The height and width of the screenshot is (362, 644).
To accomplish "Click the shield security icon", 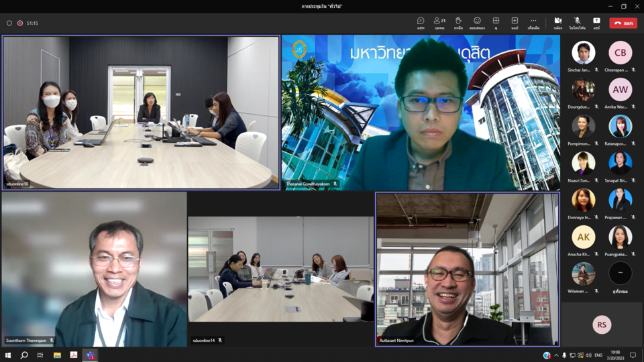I will point(9,23).
